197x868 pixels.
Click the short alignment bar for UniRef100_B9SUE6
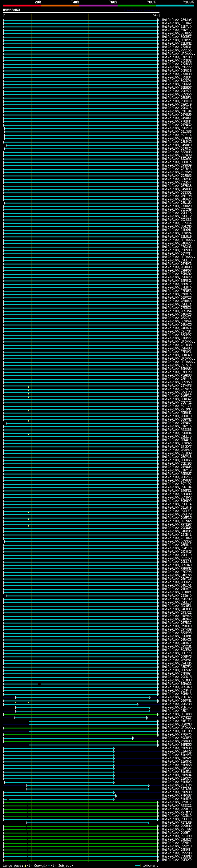click(x=69, y=738)
